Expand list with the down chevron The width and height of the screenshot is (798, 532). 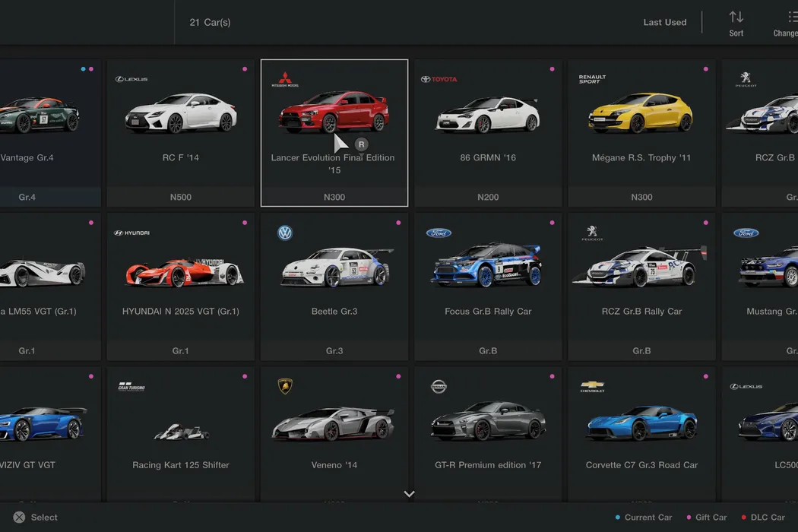(409, 494)
